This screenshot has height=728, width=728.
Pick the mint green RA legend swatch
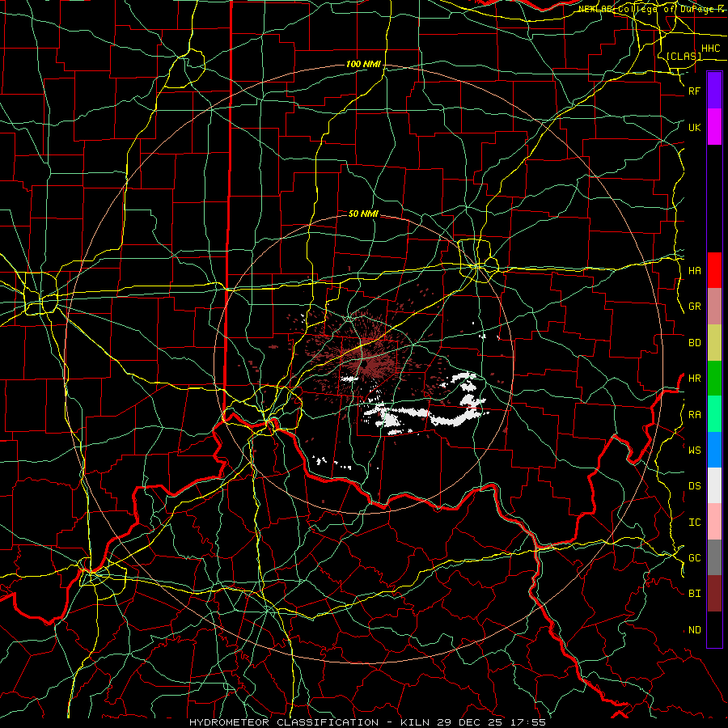(714, 414)
